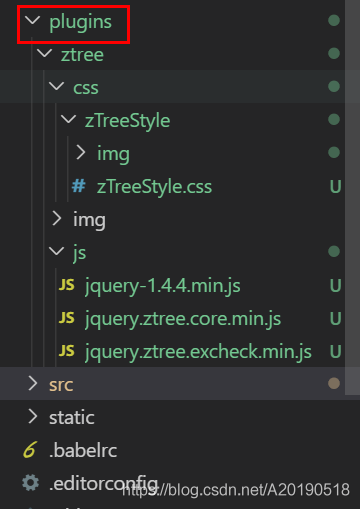This screenshot has width=360, height=509.
Task: Open the zTreeStyle.css file
Action: (154, 186)
